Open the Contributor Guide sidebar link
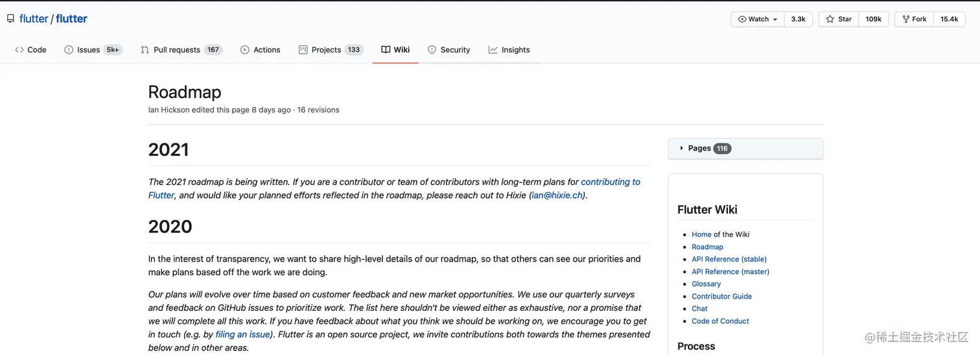Screen dimensions: 980x355 (721, 296)
